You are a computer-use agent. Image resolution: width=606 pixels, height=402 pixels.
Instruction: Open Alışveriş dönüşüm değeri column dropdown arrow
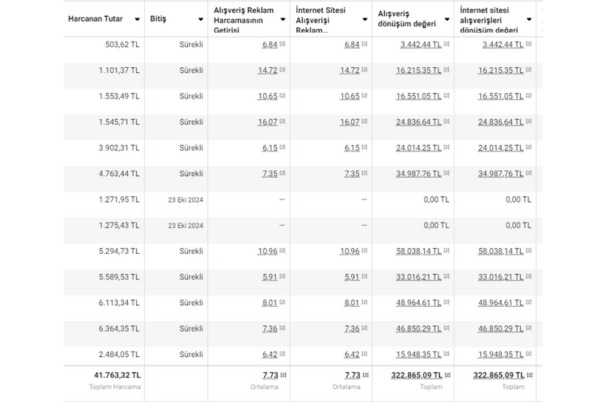(x=446, y=19)
